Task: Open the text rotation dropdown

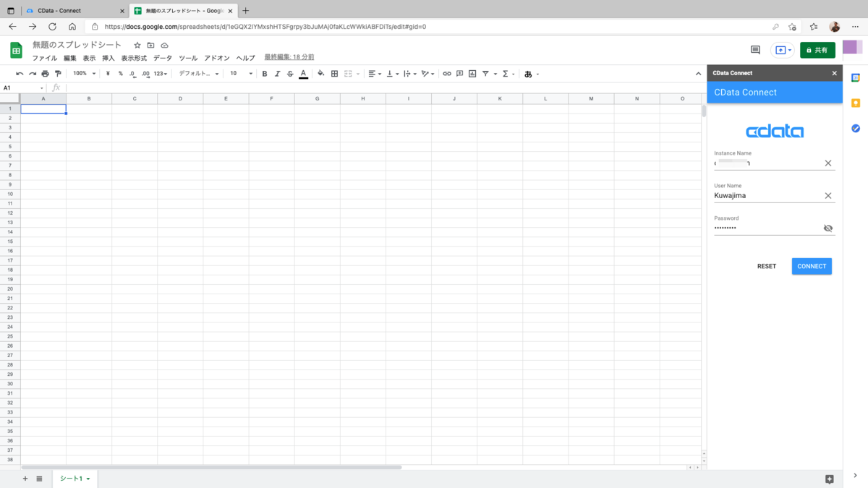Action: (428, 74)
